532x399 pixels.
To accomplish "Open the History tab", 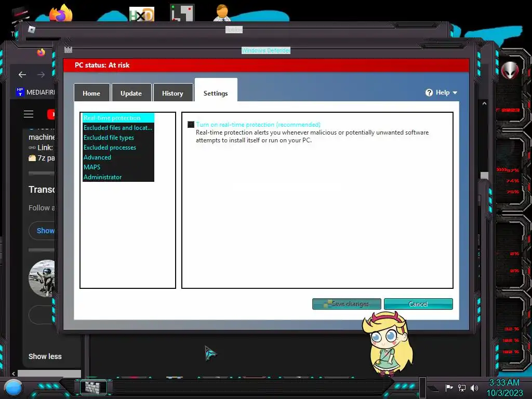I will tap(172, 93).
